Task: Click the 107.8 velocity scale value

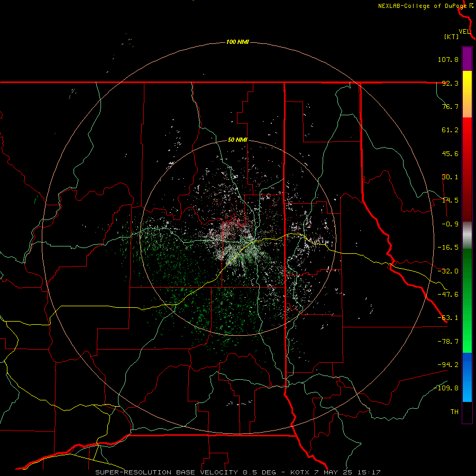Action: click(448, 59)
